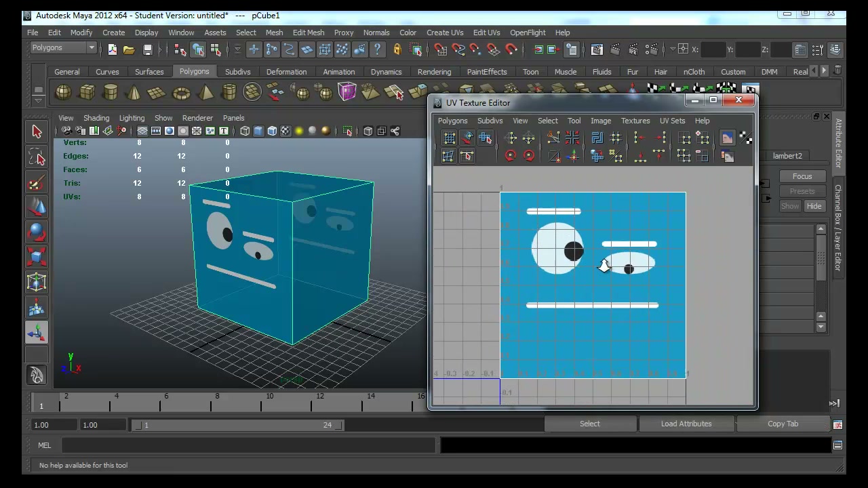Screen dimensions: 868x488
Task: Activate the Select tool arrow in toolbox
Action: pyautogui.click(x=37, y=131)
